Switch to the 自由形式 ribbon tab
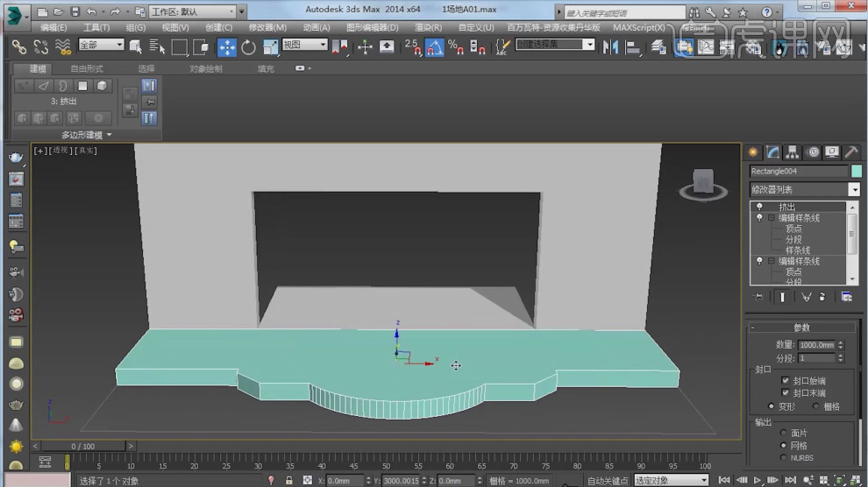Viewport: 868px width, 487px height. (x=86, y=68)
